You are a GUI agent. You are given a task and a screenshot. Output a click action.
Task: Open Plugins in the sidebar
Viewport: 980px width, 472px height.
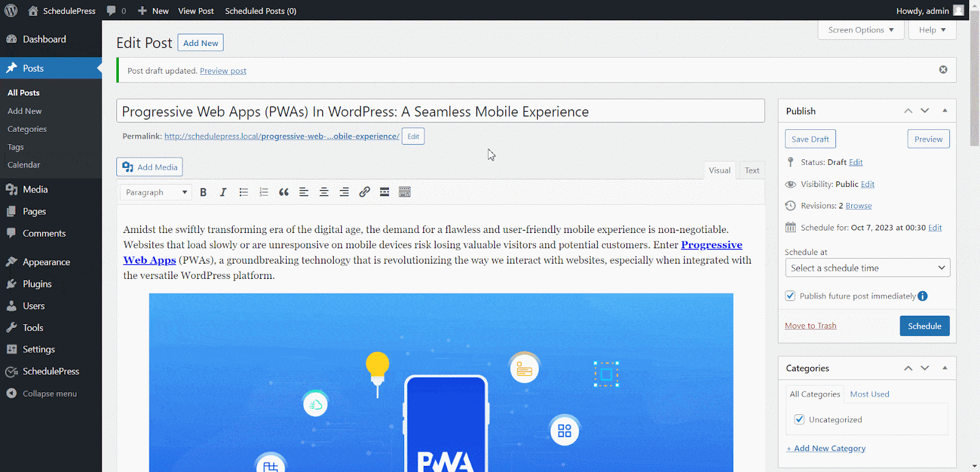click(x=51, y=284)
